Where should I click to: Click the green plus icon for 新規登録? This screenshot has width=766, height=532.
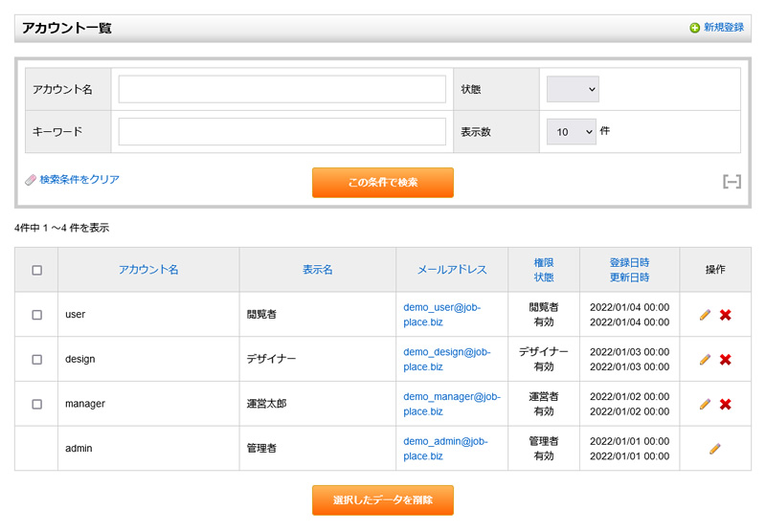tap(694, 28)
